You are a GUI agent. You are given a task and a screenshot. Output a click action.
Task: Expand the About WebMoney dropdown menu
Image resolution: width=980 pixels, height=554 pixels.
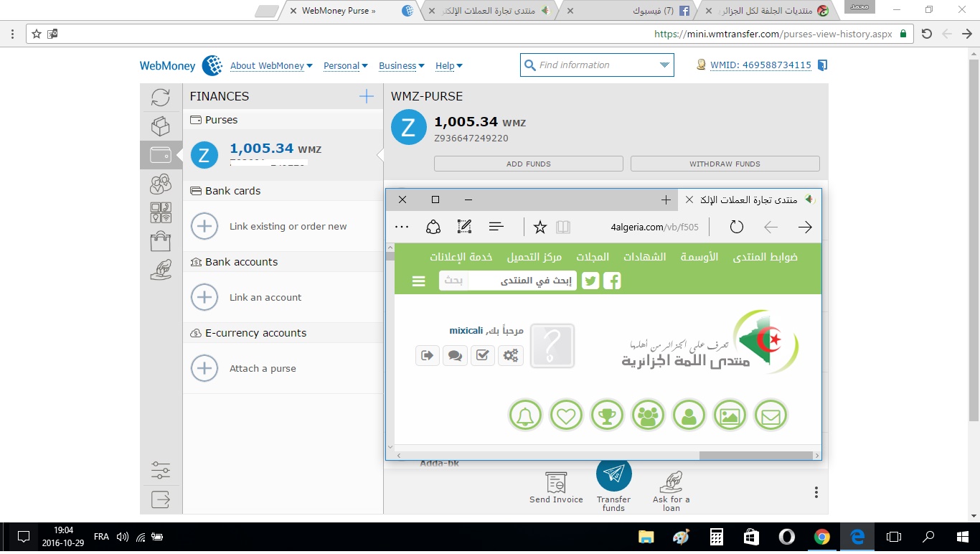pos(271,66)
